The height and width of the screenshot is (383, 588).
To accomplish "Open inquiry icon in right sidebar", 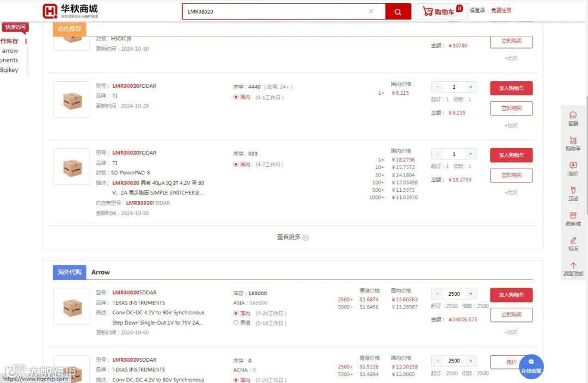I will [573, 169].
